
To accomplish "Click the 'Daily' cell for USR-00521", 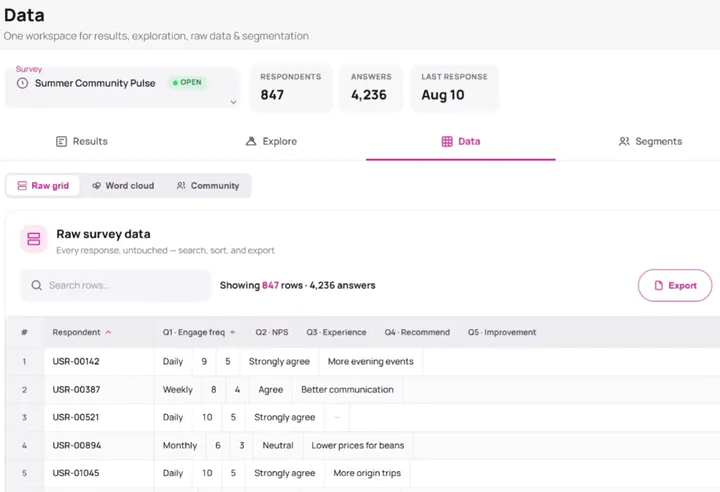I will [173, 417].
